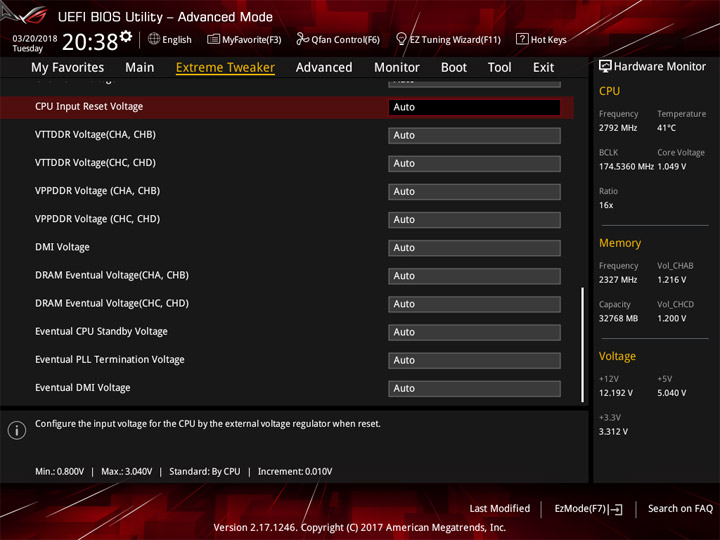The image size is (720, 540).
Task: Click Capacity 32768 MB value
Action: tap(618, 318)
